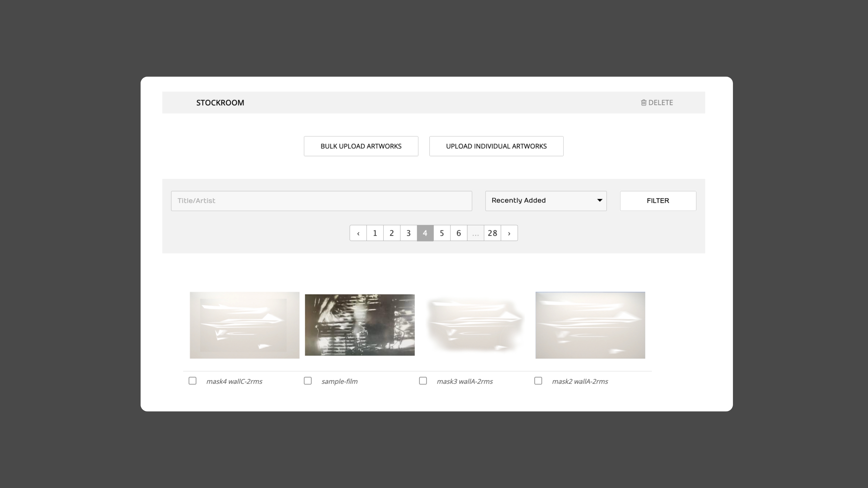This screenshot has height=488, width=868.
Task: Select current page 4 in pagination
Action: 425,233
